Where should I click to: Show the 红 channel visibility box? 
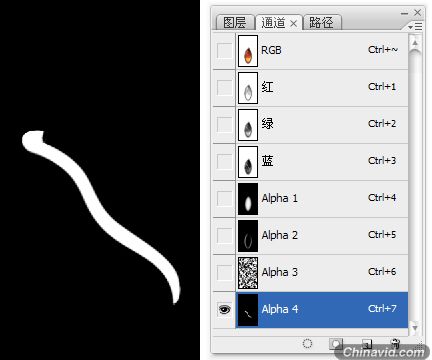pos(224,88)
